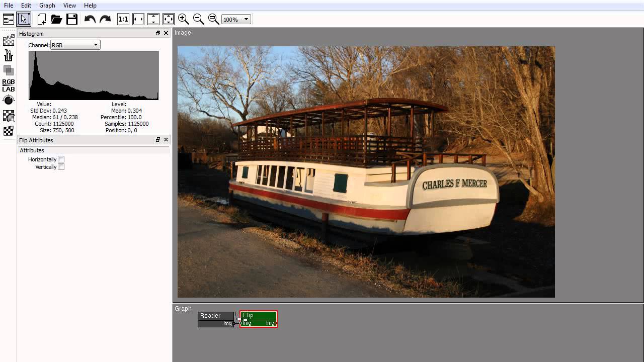Click the Histogram panel title
Screen dimensions: 644x362
31,34
